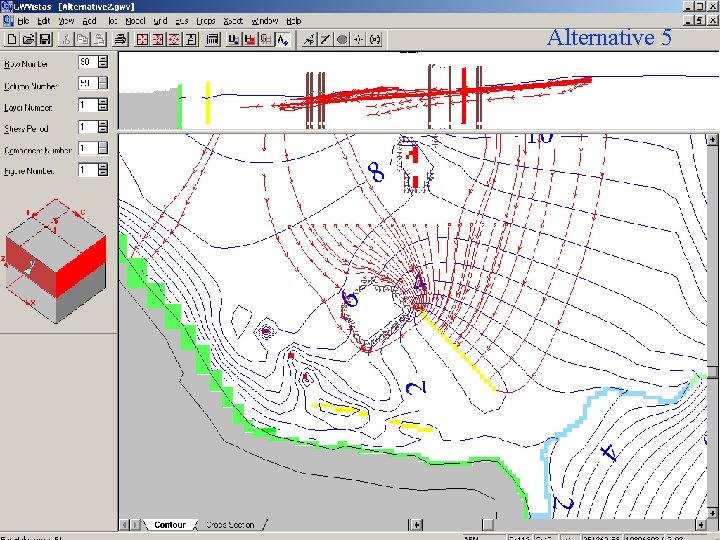Open the Xsect menu
The image size is (720, 540).
tap(233, 21)
